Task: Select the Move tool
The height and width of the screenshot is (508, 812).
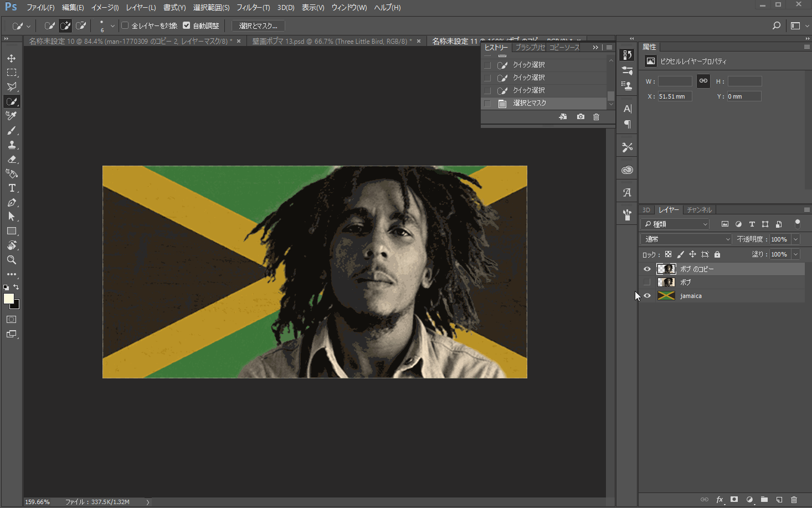Action: click(12, 58)
